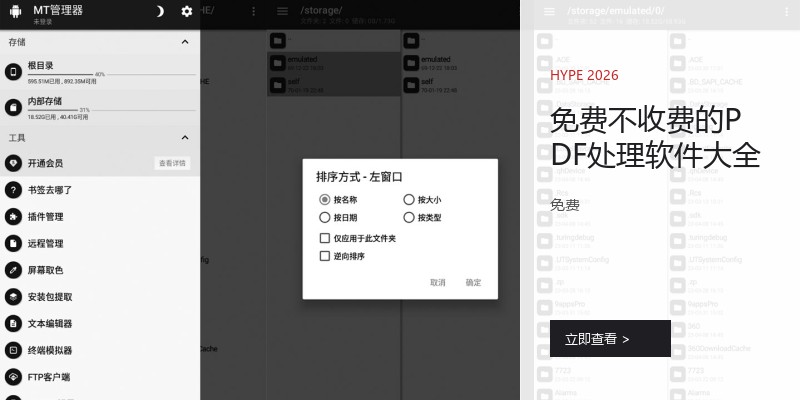Open 书签去哪了 help item
This screenshot has height=400, width=800.
100,190
